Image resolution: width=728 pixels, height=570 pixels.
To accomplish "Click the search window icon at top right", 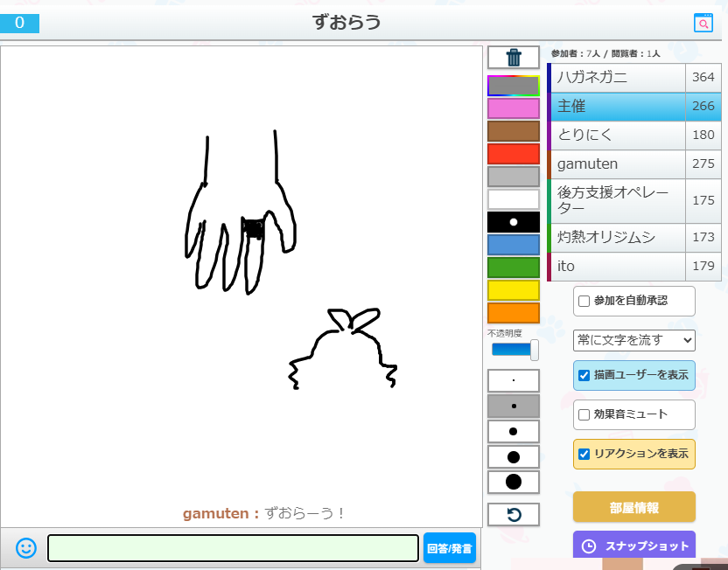I will pyautogui.click(x=703, y=24).
